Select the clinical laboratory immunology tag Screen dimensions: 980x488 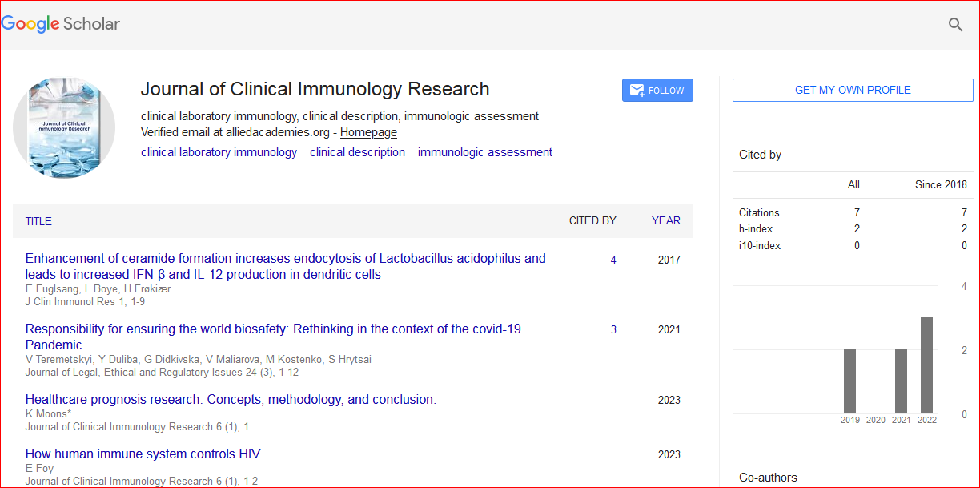tap(219, 152)
